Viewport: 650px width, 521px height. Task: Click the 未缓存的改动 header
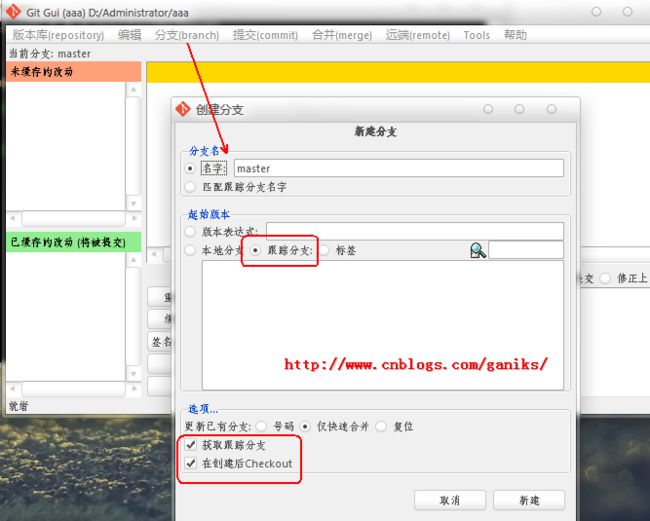click(x=73, y=72)
